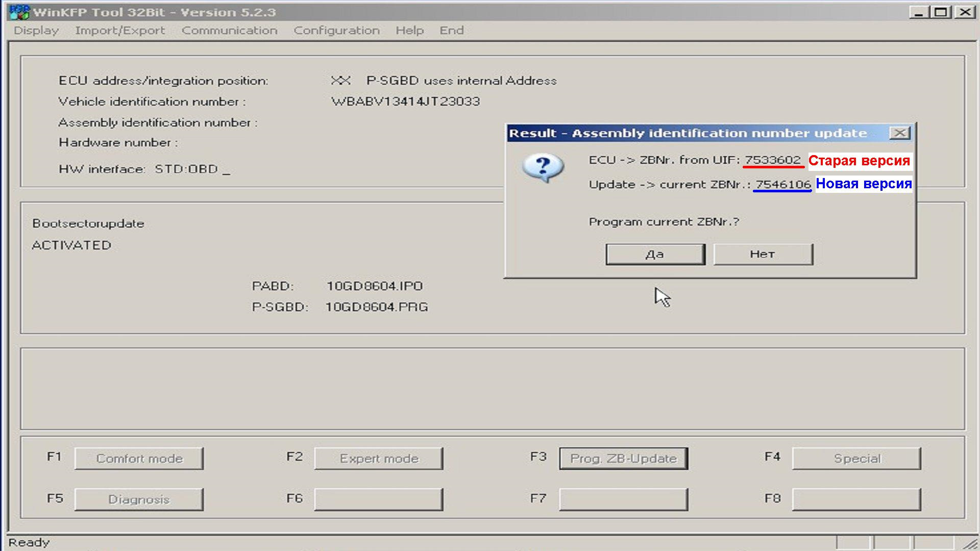Select Expert mode (F2)
The height and width of the screenshot is (551, 980).
379,459
